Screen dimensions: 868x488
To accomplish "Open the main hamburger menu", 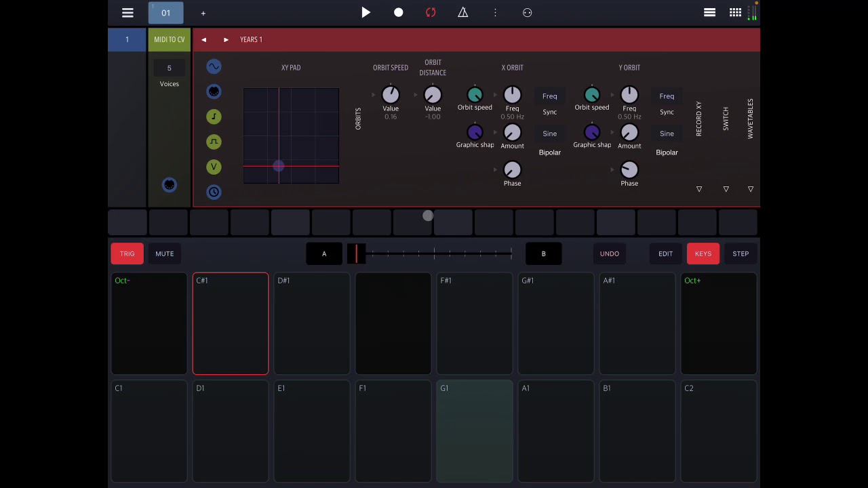I will point(127,13).
